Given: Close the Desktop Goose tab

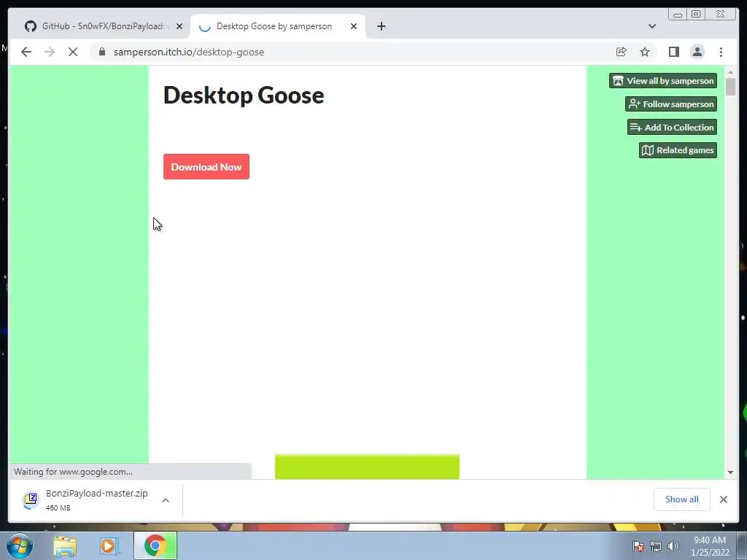Looking at the screenshot, I should (x=354, y=26).
